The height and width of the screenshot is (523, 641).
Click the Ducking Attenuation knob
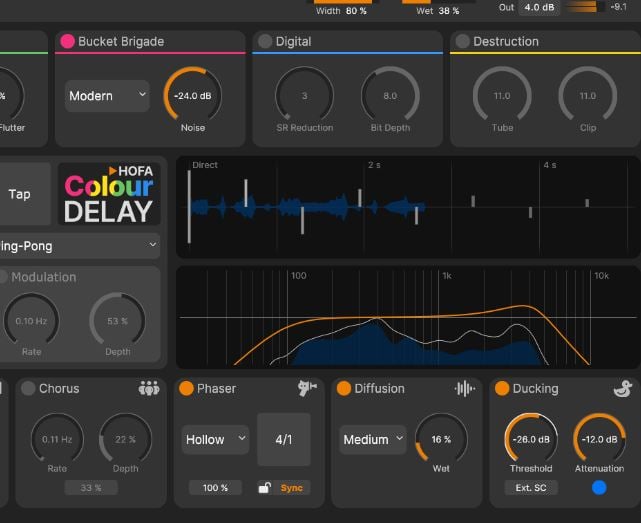(x=599, y=439)
